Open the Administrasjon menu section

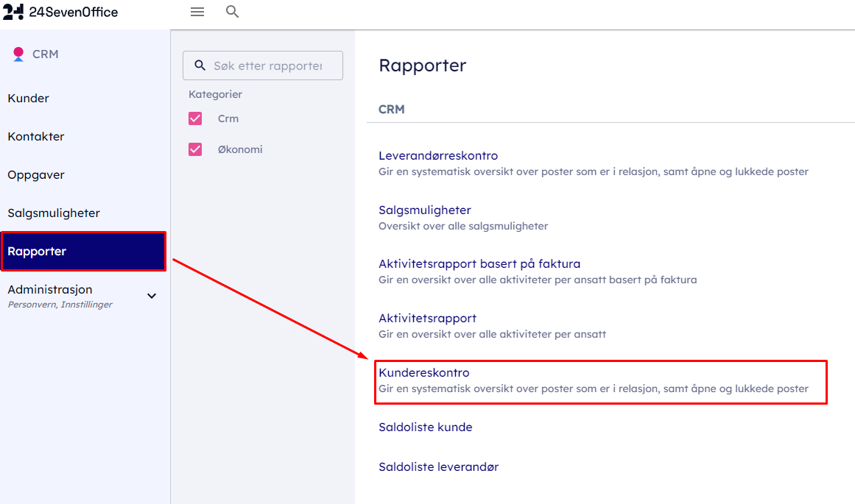tap(50, 290)
